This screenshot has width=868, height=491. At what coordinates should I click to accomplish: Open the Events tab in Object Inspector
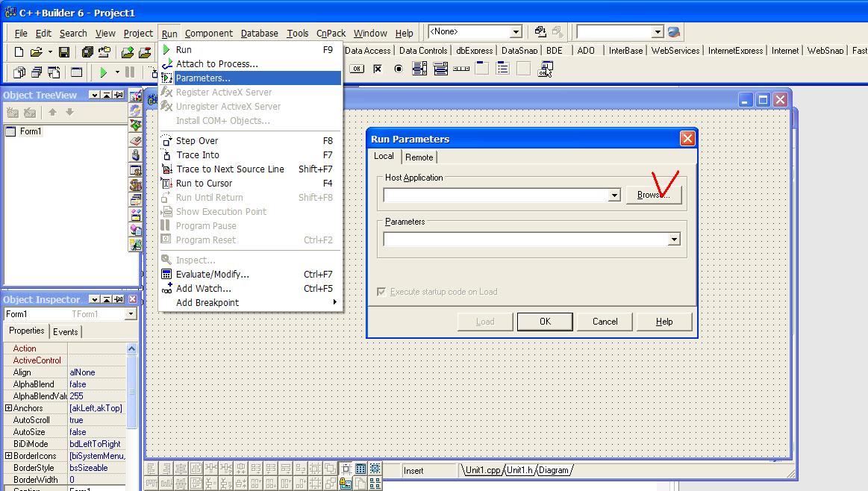tap(65, 331)
